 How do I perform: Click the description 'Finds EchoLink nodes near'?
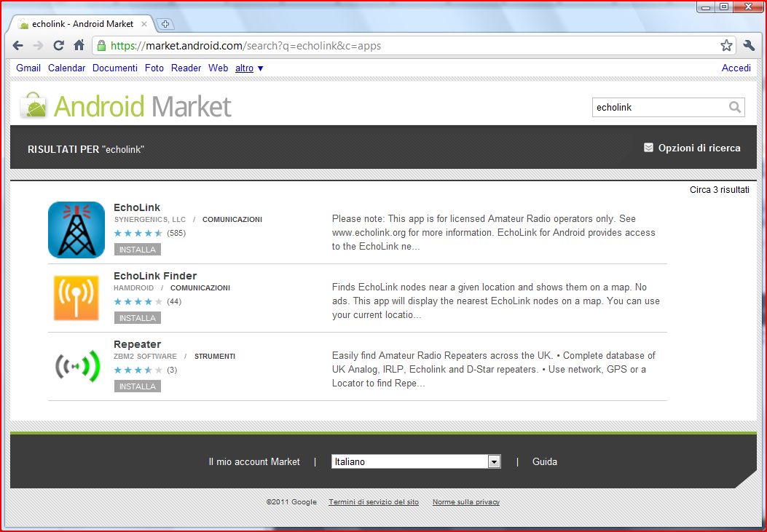[496, 301]
